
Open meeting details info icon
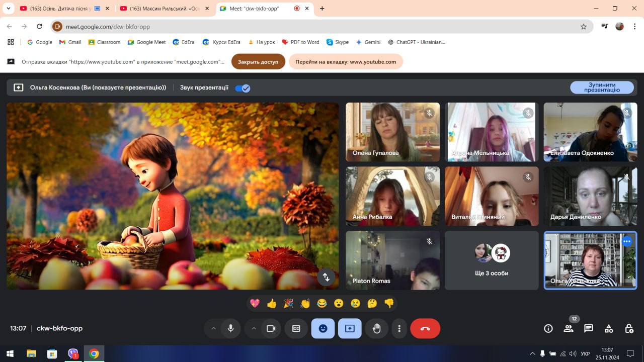click(548, 328)
